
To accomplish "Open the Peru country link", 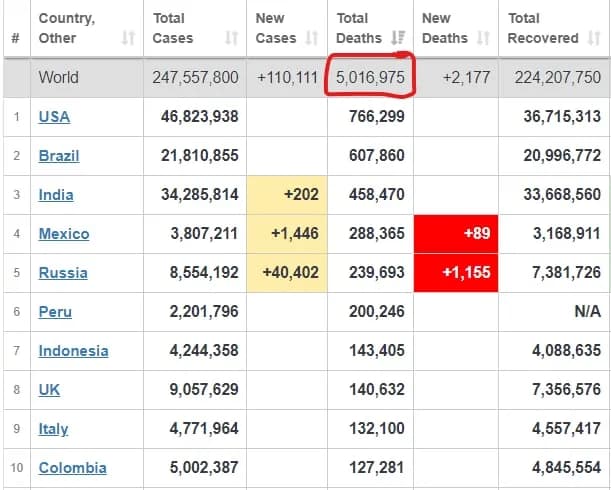I will point(55,311).
